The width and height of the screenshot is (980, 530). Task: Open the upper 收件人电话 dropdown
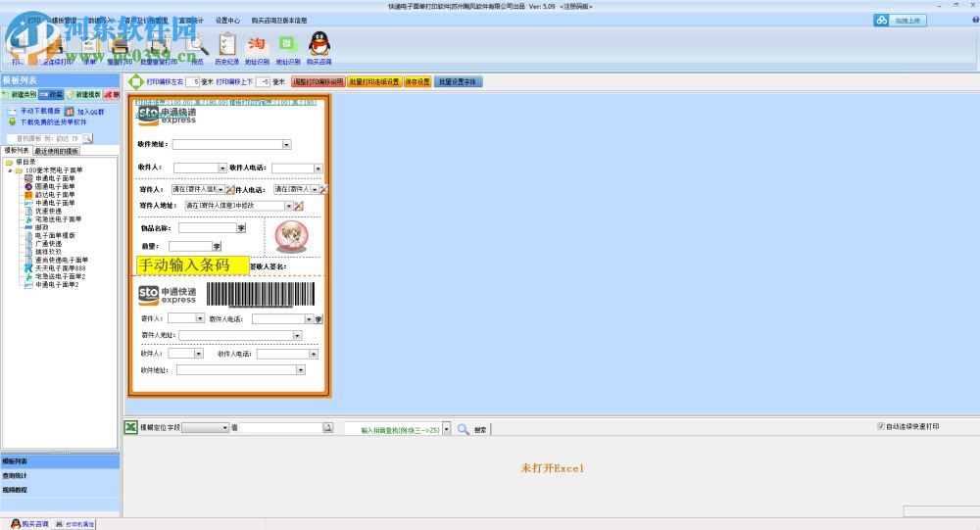point(318,169)
